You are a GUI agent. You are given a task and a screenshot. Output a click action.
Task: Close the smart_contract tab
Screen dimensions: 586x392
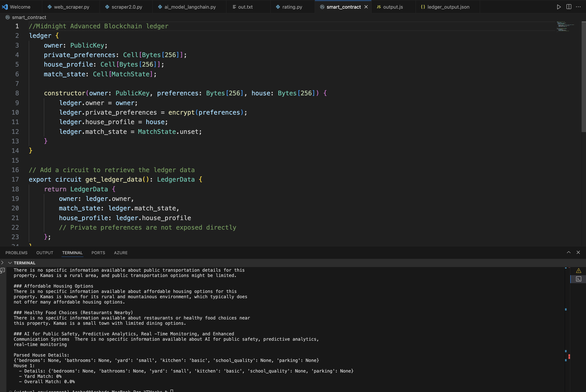point(366,7)
